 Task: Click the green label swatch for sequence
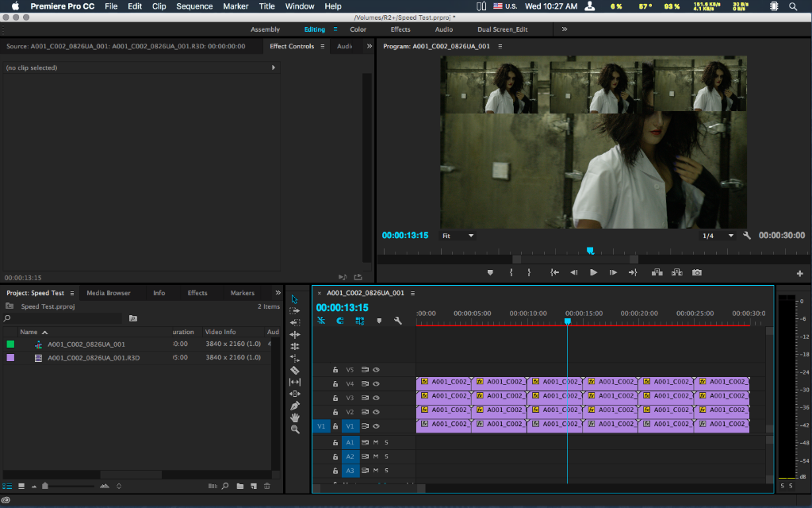[10, 344]
